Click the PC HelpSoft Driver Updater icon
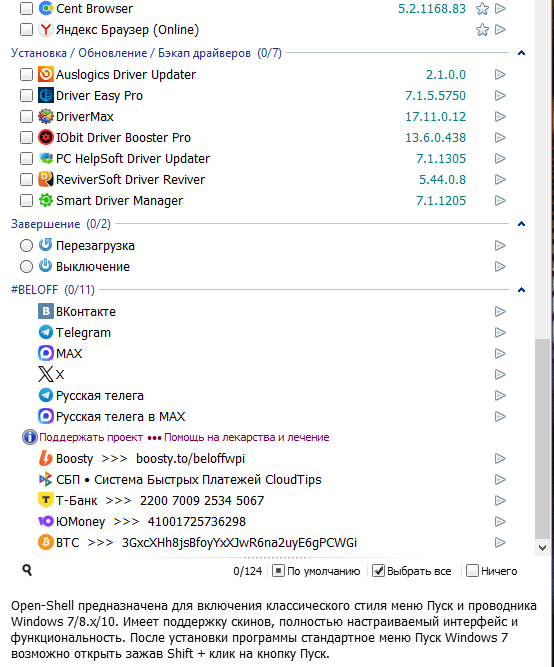Image resolution: width=554 pixels, height=667 pixels. point(46,158)
